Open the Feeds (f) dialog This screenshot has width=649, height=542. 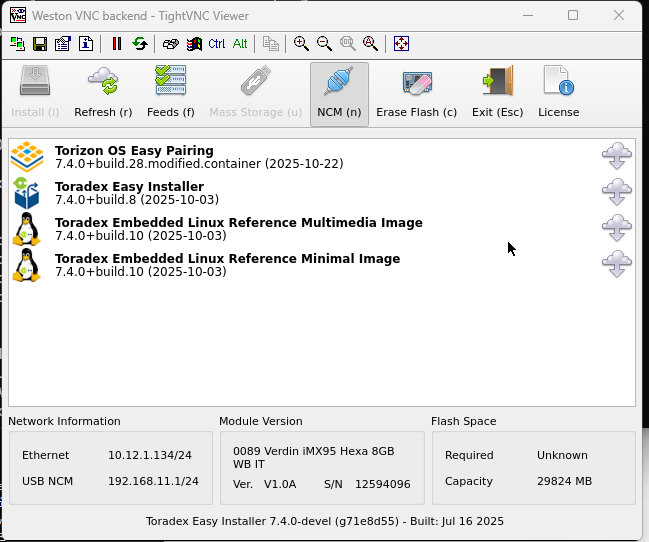click(171, 93)
